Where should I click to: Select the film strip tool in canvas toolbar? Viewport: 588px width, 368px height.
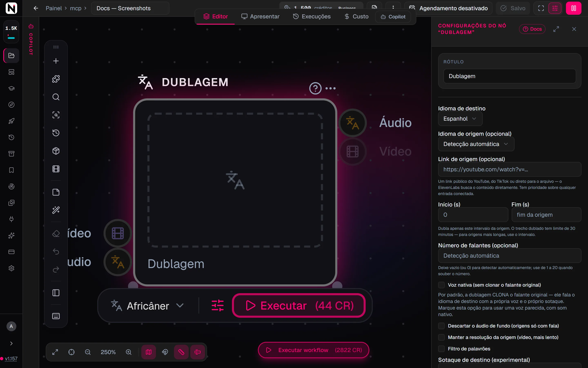(x=56, y=169)
